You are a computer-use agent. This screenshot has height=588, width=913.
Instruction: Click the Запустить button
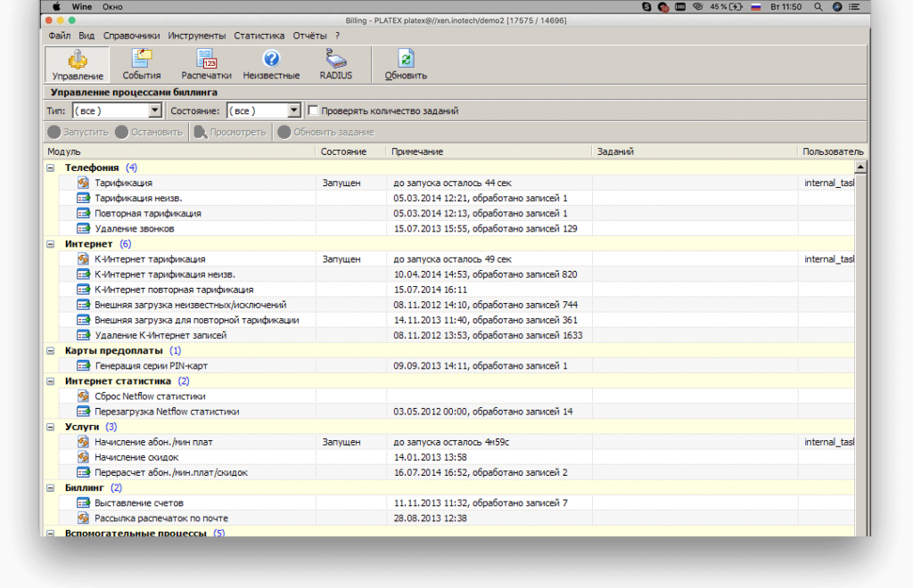[x=78, y=132]
